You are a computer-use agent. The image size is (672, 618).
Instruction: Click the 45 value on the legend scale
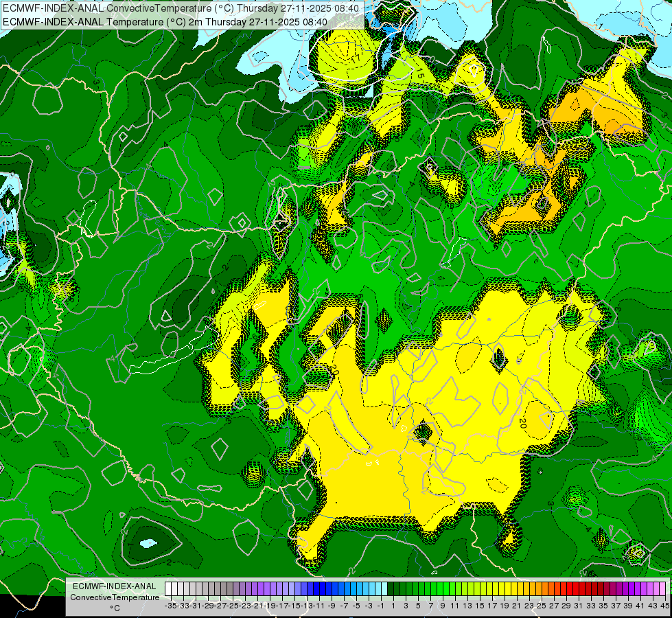(664, 606)
